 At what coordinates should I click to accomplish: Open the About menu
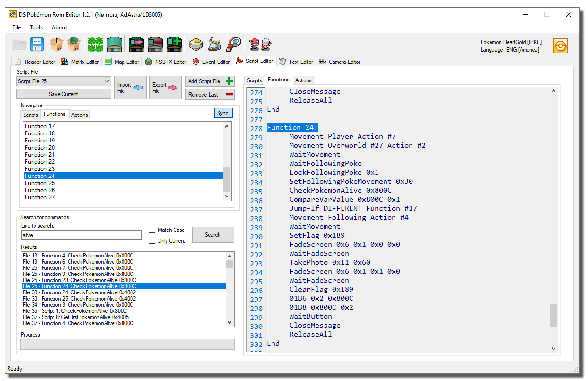[60, 27]
